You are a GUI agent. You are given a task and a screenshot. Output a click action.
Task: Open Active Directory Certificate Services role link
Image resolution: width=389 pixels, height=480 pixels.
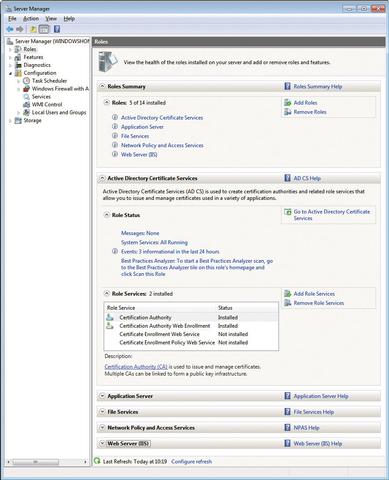tap(162, 117)
